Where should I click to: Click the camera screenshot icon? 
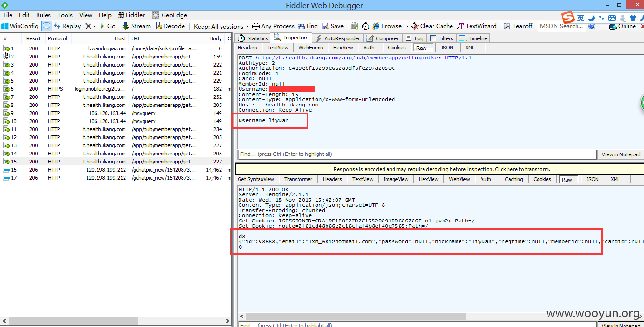click(x=355, y=26)
